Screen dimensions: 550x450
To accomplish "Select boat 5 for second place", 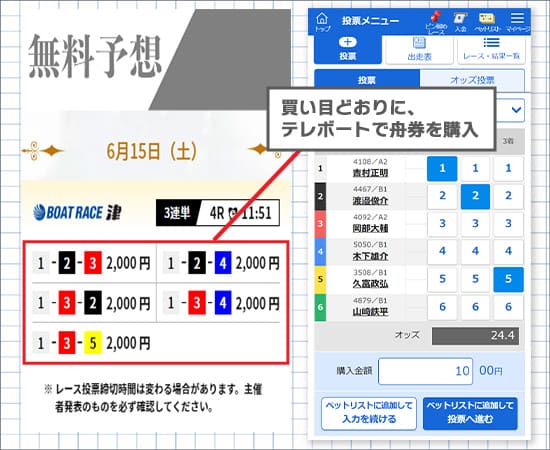I will [475, 280].
